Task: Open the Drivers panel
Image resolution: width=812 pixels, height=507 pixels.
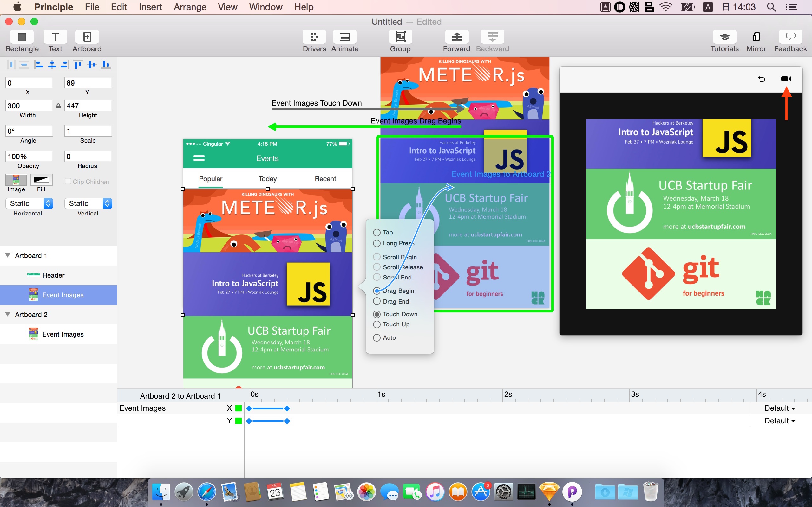Action: pyautogui.click(x=314, y=37)
